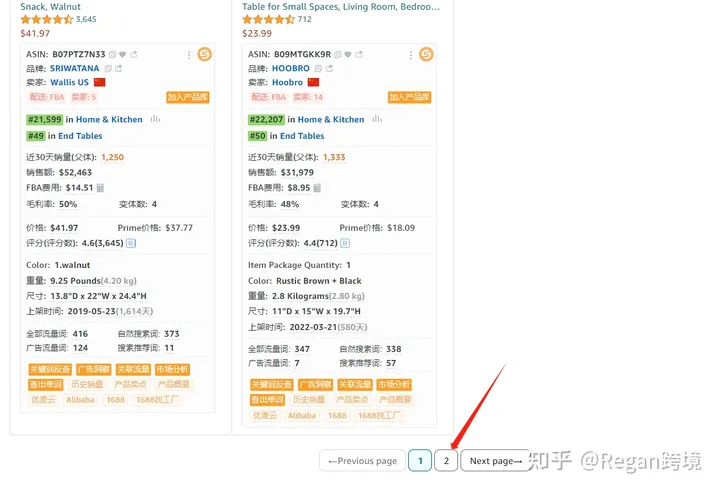This screenshot has width=720, height=492.
Task: Go to page 2 of results
Action: coord(447,461)
